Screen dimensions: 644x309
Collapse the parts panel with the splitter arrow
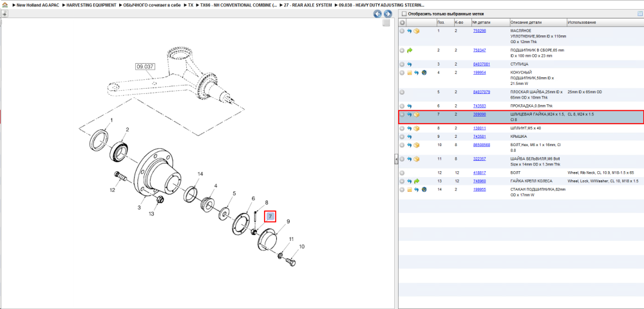tap(396, 158)
